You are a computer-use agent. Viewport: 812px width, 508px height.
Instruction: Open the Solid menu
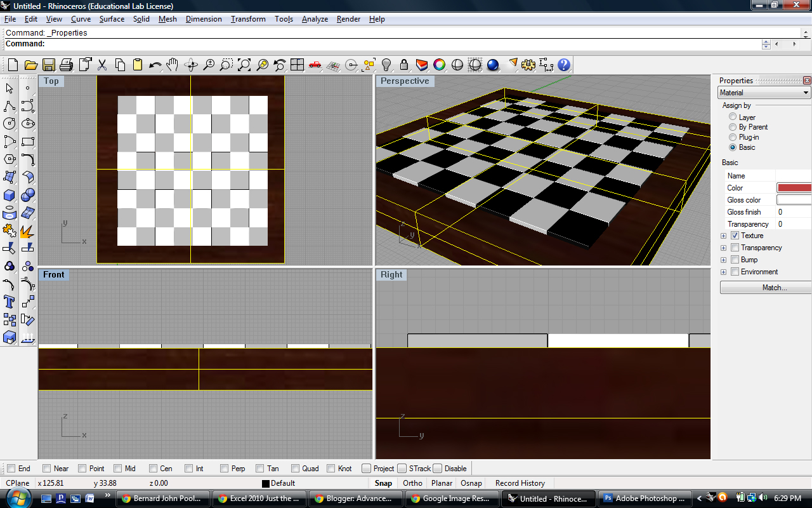point(141,19)
